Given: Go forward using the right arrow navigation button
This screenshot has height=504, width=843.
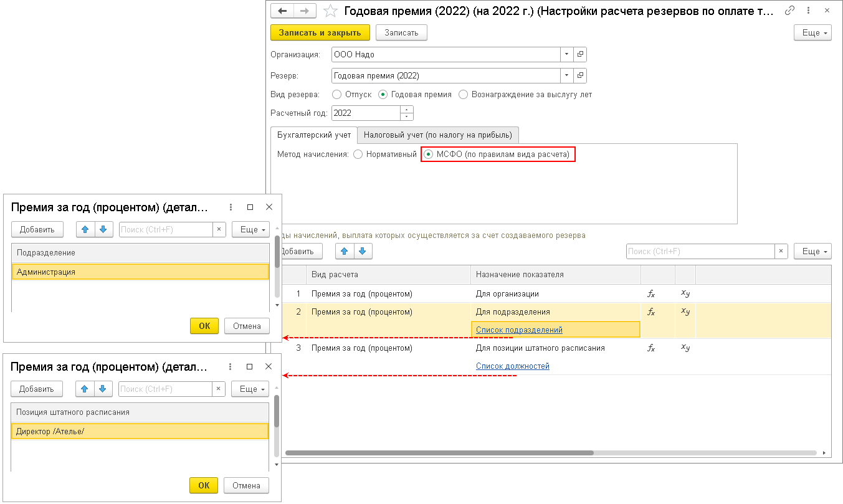Looking at the screenshot, I should pos(305,11).
